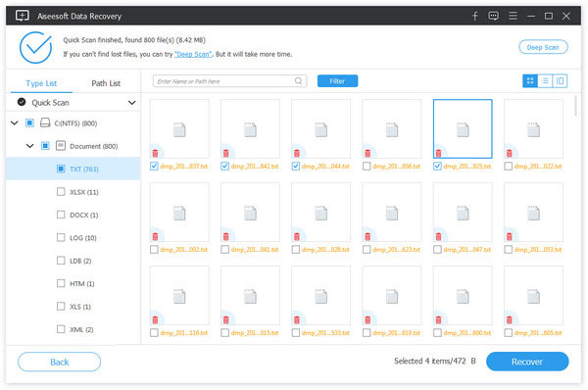Click the file list vertical scrollbar
Image resolution: width=588 pixels, height=390 pixels.
pyautogui.click(x=575, y=106)
